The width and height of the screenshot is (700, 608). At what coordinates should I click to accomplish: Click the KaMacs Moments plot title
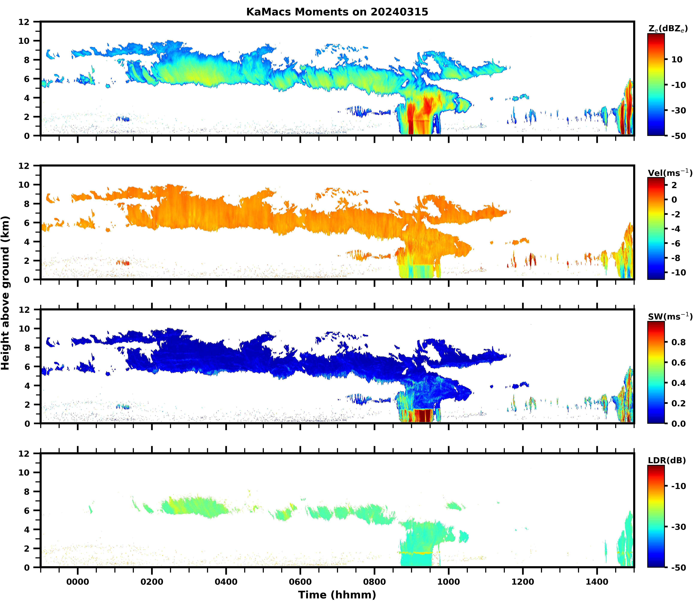tap(337, 12)
